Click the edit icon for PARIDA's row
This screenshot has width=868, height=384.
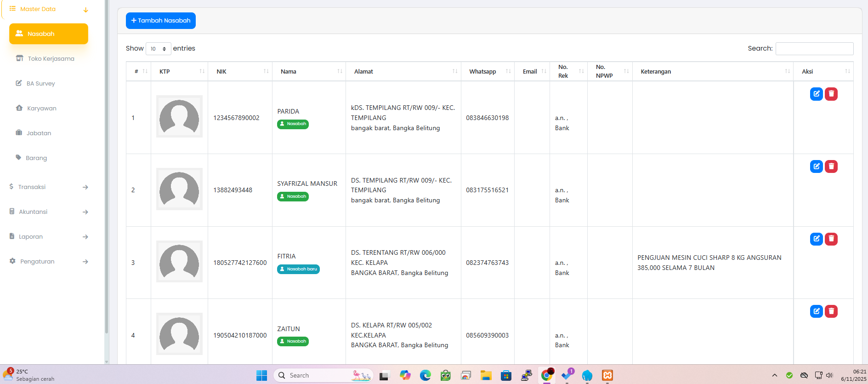click(x=816, y=94)
